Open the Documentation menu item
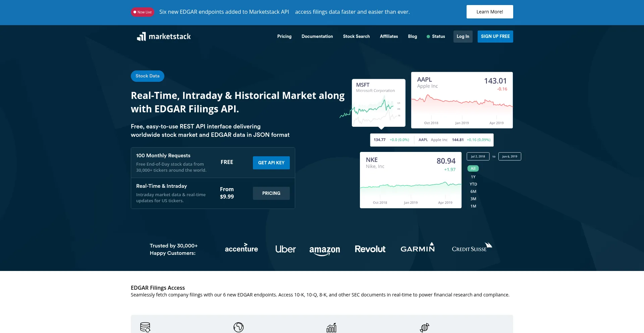This screenshot has height=333, width=644. pyautogui.click(x=317, y=37)
